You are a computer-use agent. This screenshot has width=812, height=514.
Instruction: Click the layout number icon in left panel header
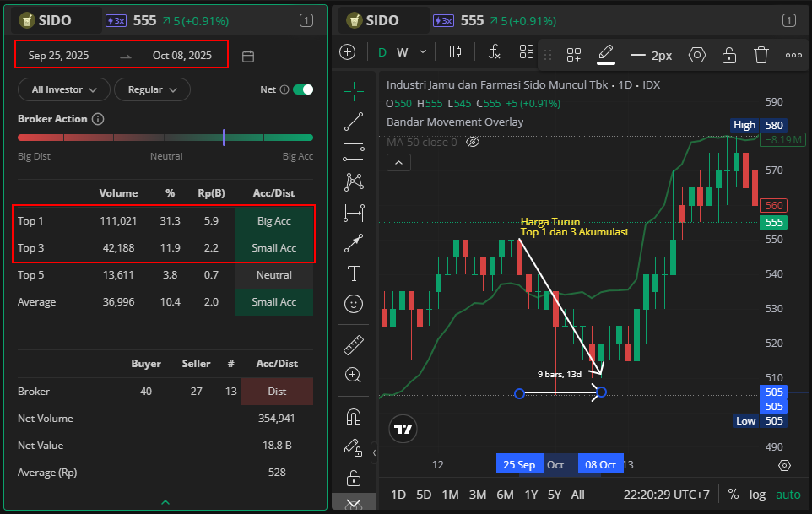pos(306,21)
